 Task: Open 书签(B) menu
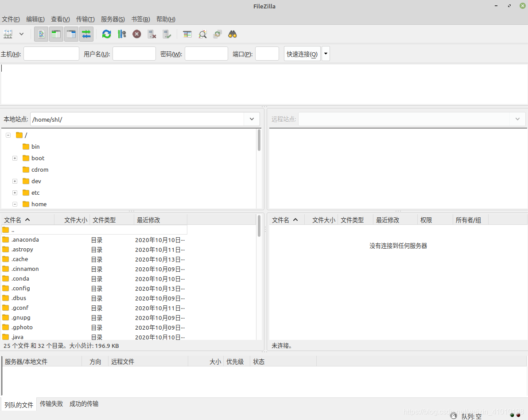(140, 19)
